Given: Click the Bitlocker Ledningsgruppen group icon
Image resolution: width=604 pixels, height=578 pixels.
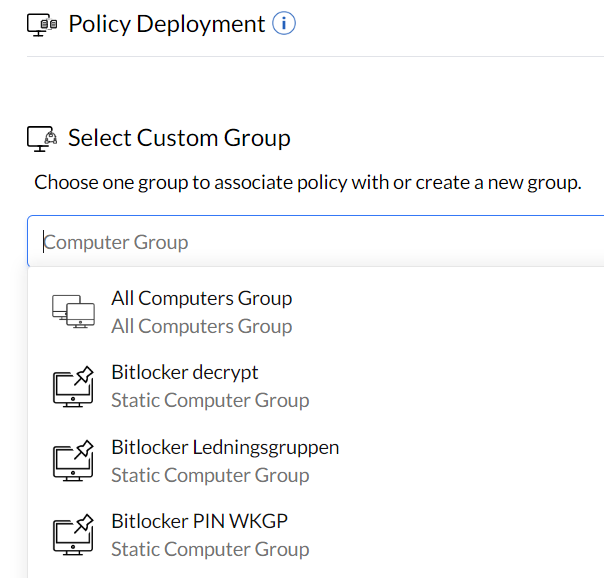Looking at the screenshot, I should 73,460.
